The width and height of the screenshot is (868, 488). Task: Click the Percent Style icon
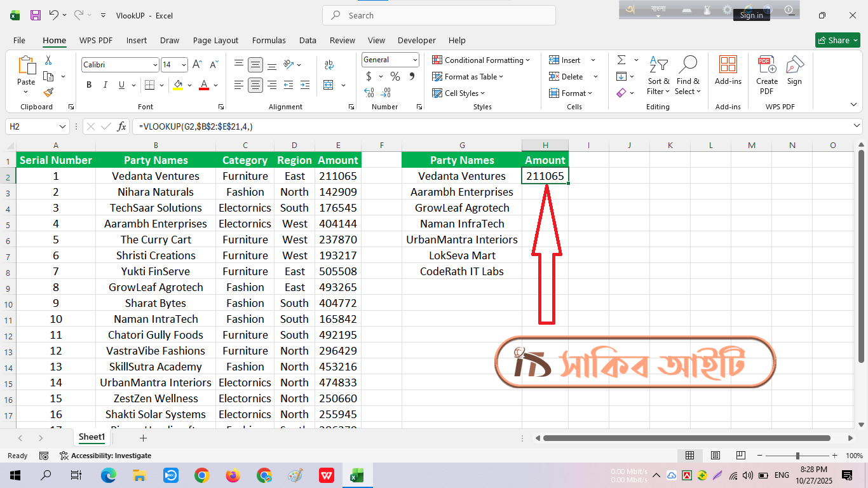(395, 76)
